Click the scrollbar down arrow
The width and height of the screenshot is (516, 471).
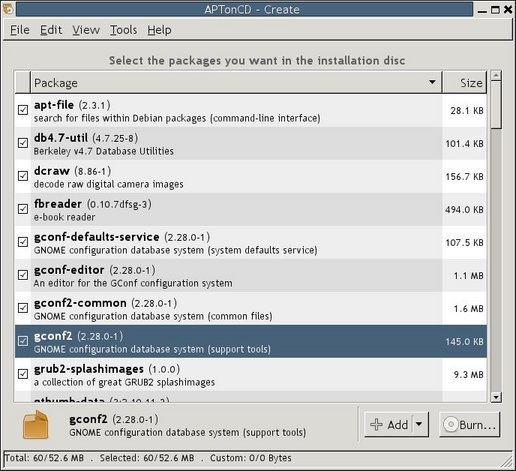pos(496,397)
